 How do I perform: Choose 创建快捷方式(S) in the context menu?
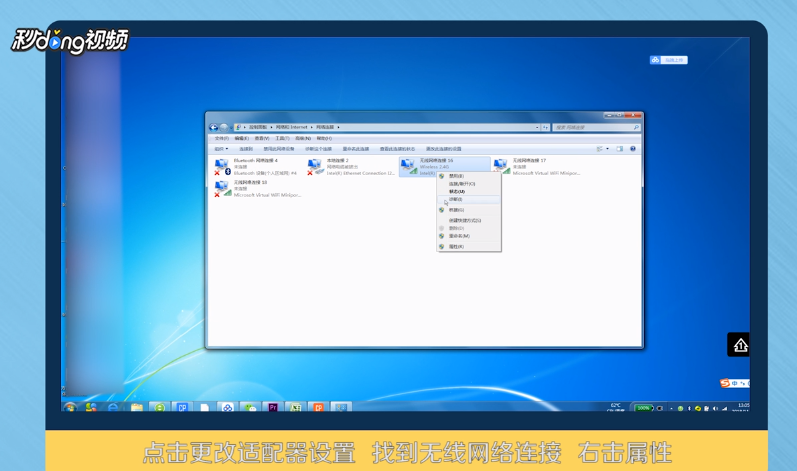(469, 221)
